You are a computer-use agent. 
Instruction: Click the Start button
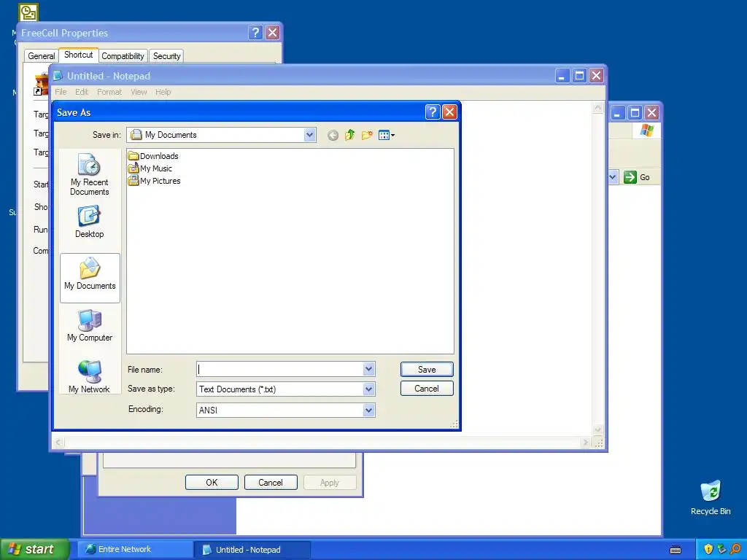click(x=34, y=549)
